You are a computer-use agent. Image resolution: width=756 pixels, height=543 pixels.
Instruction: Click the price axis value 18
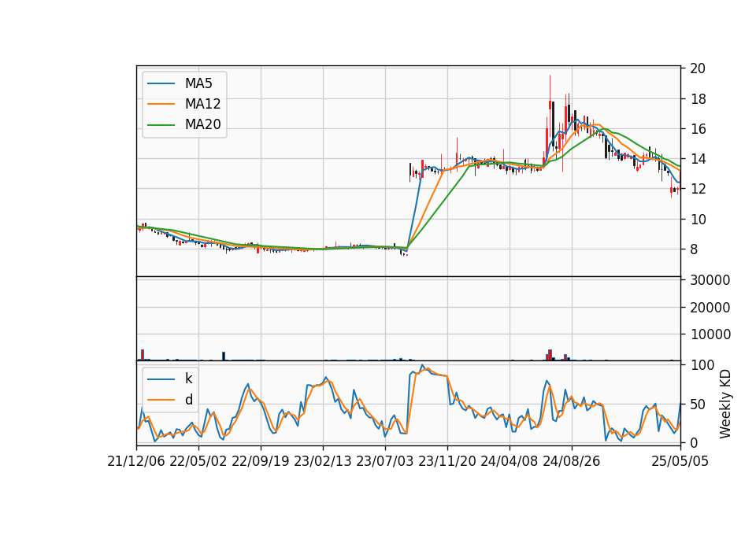pos(698,99)
